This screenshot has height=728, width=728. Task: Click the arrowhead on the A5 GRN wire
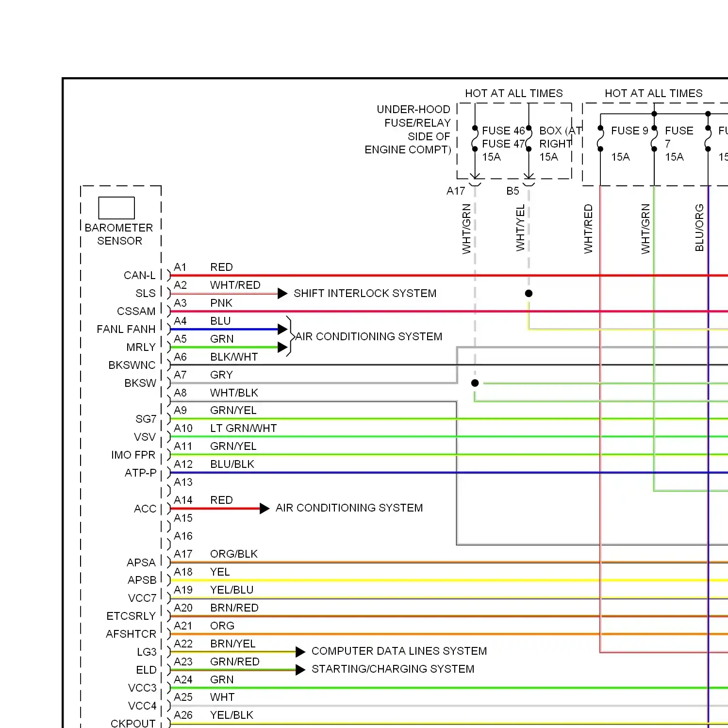(x=282, y=347)
